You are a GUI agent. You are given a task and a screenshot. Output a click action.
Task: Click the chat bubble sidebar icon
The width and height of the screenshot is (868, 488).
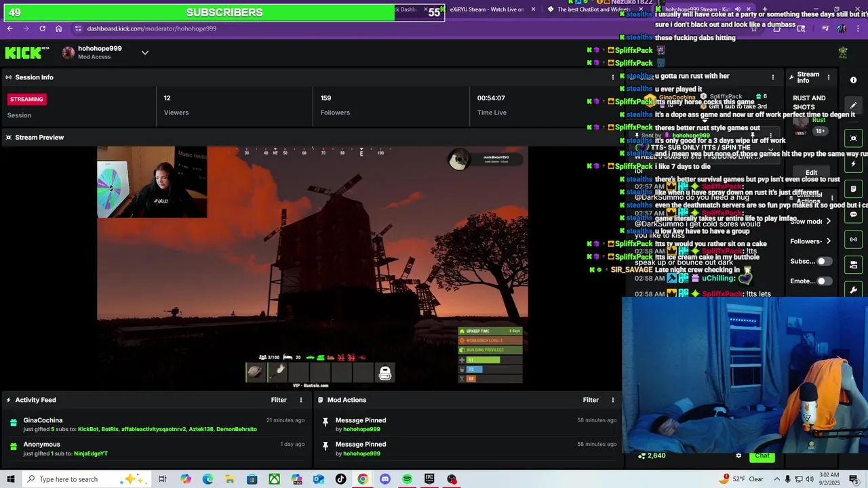[853, 214]
